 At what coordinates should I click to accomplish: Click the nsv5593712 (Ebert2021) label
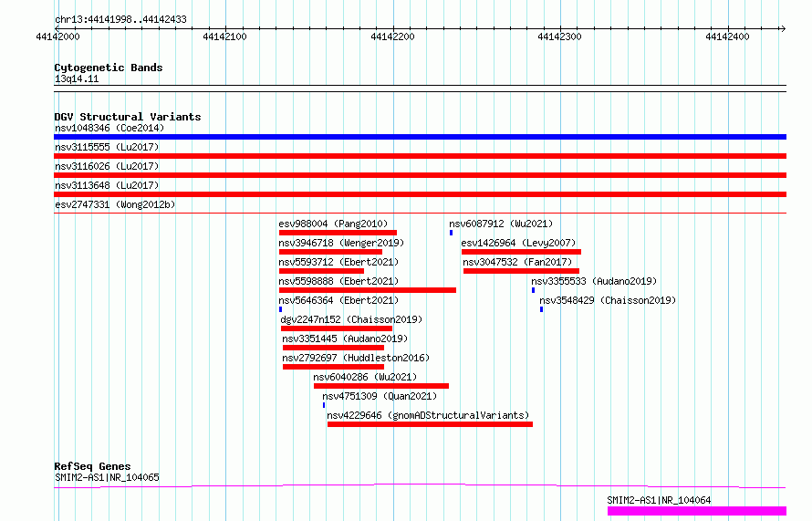[x=338, y=262]
